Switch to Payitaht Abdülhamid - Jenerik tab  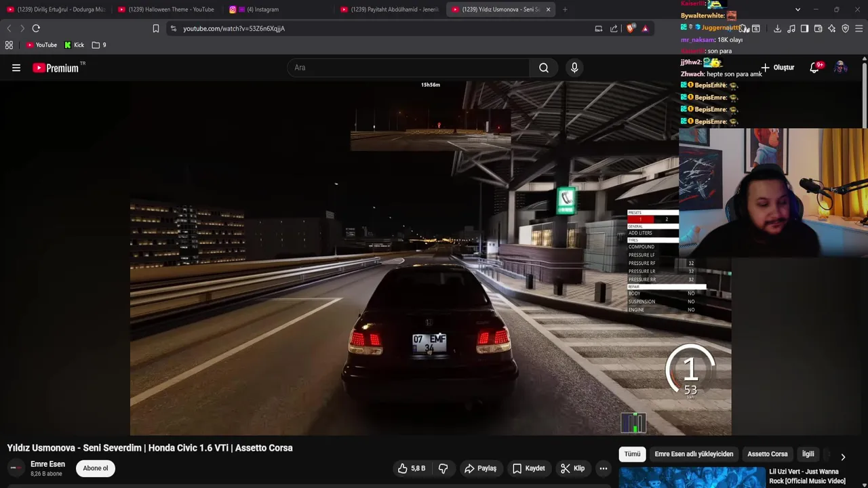pyautogui.click(x=389, y=9)
